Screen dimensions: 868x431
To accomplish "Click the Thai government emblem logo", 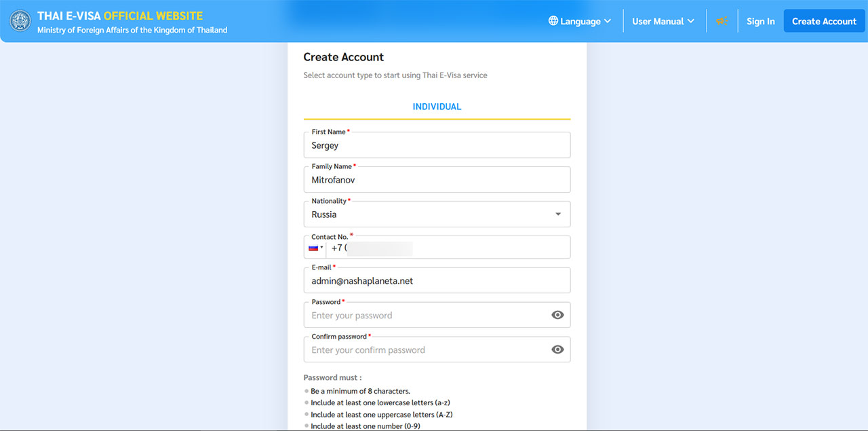I will (20, 21).
